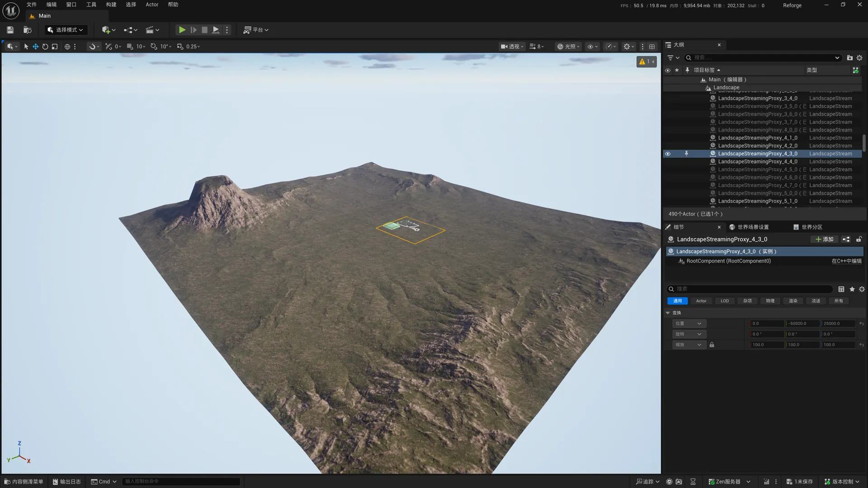Add a new folder in the outliner
868x488 pixels.
point(849,58)
